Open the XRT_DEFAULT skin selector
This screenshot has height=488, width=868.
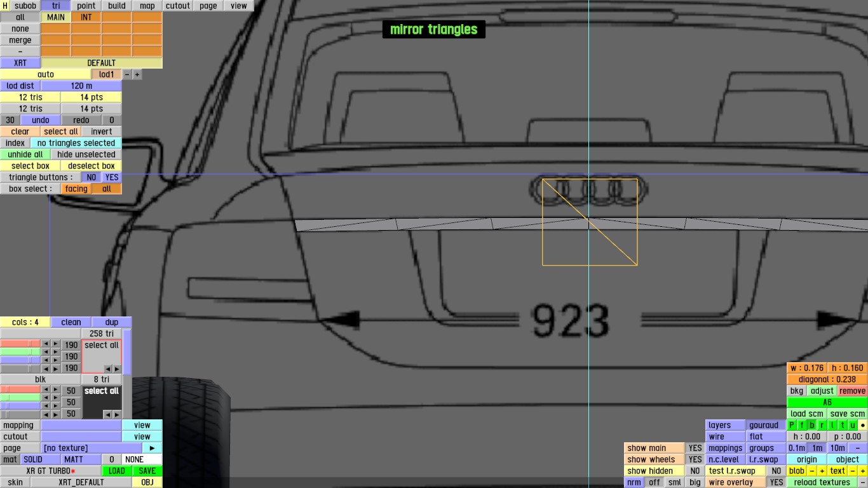tap(81, 482)
